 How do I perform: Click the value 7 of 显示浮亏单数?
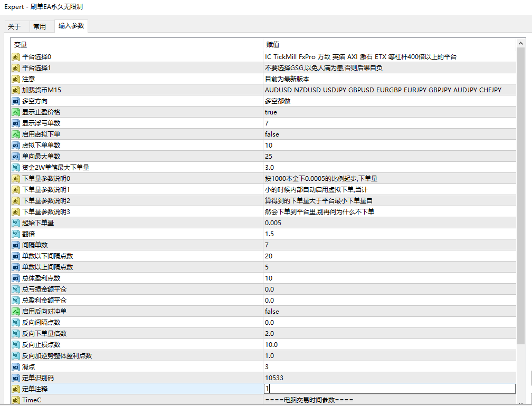point(267,123)
